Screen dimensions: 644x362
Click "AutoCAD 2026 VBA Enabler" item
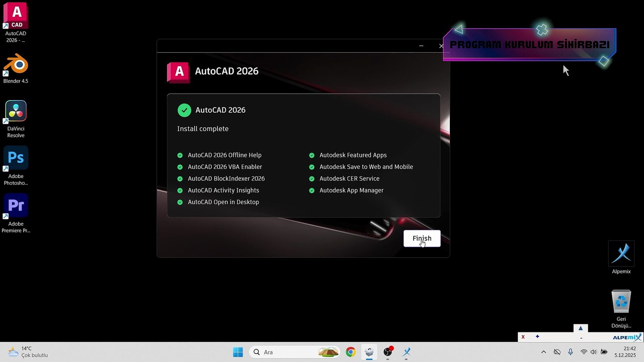225,167
